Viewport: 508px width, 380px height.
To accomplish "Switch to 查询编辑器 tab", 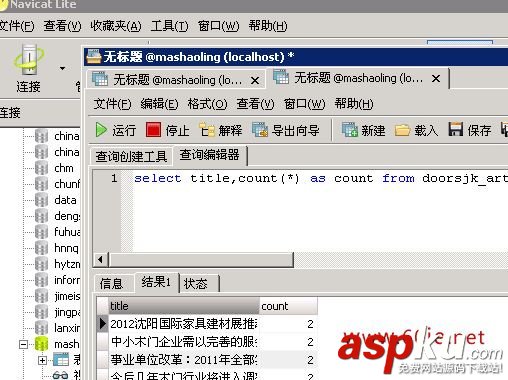I will [210, 155].
